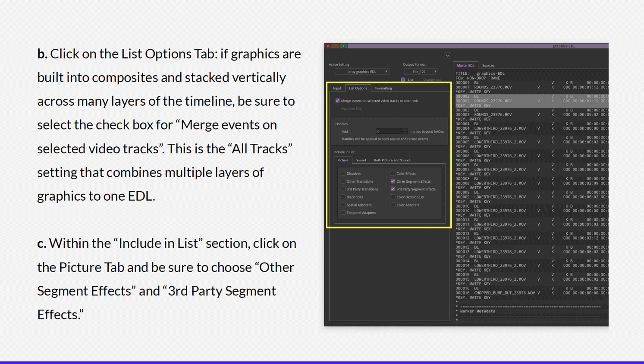Select event 000004 LOWERTHIRD_23976_2.MOV row
The image size is (644, 364).
coord(532,128)
